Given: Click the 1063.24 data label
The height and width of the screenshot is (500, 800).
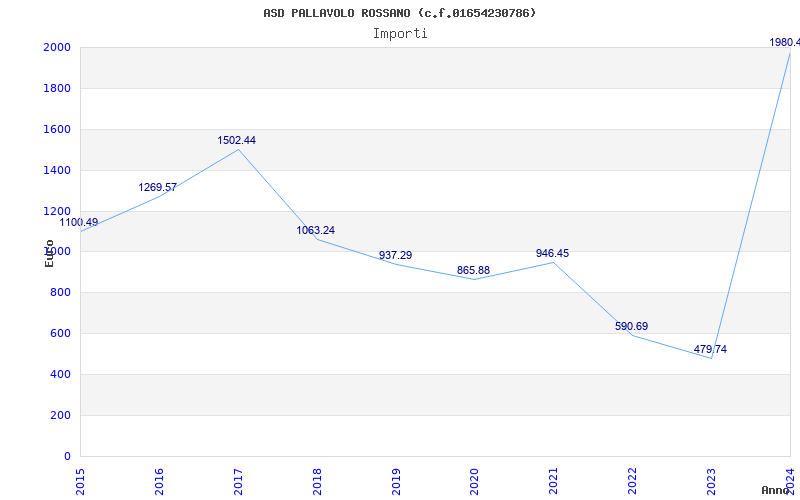Looking at the screenshot, I should point(315,230).
